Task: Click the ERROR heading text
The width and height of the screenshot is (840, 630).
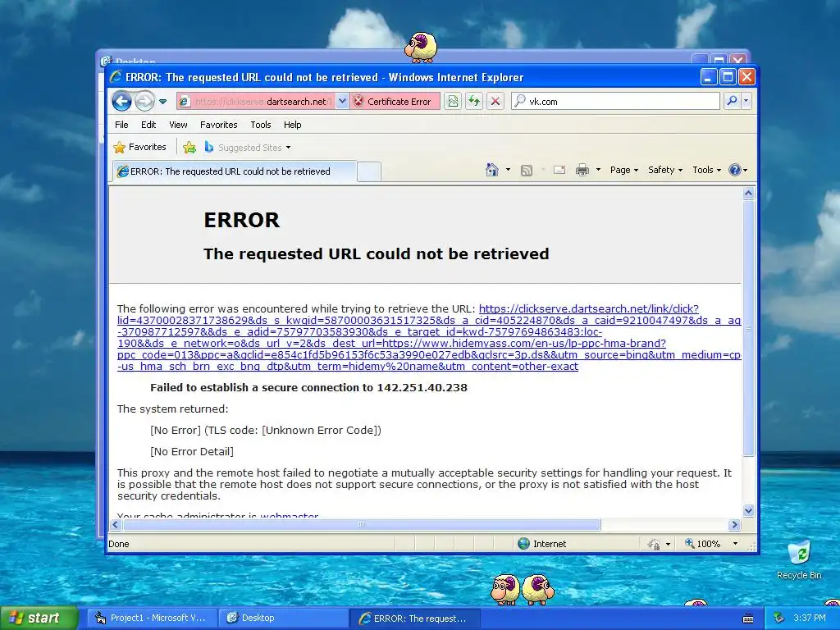Action: click(x=242, y=220)
